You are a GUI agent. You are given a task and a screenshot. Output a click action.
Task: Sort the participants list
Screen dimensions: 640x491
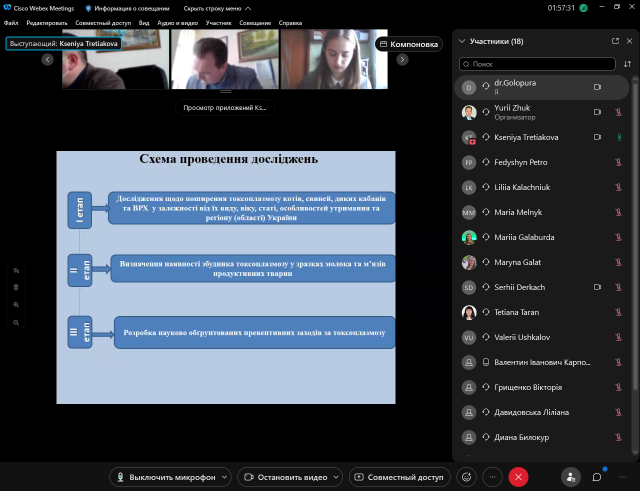627,64
